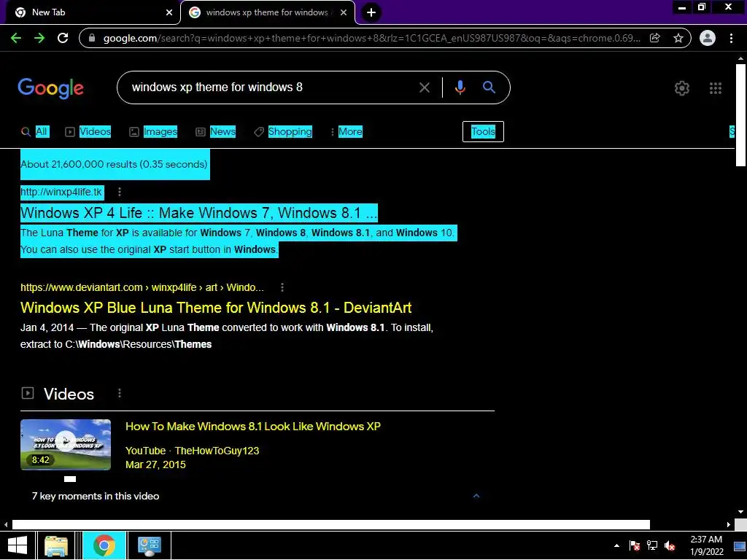Open options for winxp4life.tk result
This screenshot has width=747, height=560.
[120, 192]
